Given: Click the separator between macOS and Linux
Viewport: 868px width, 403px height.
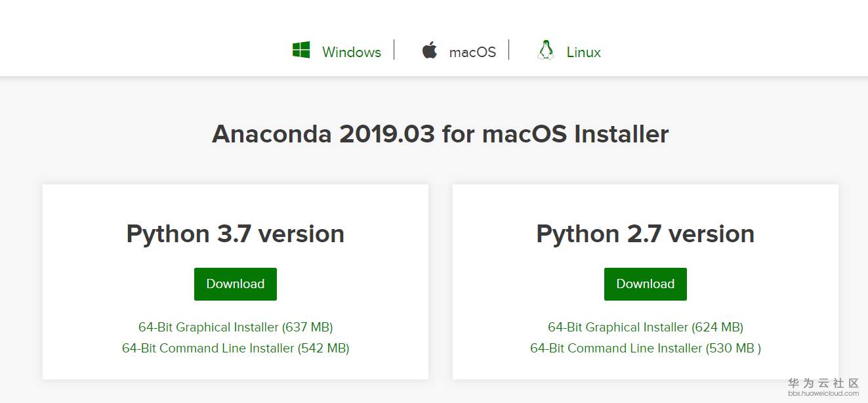Looking at the screenshot, I should tap(509, 50).
